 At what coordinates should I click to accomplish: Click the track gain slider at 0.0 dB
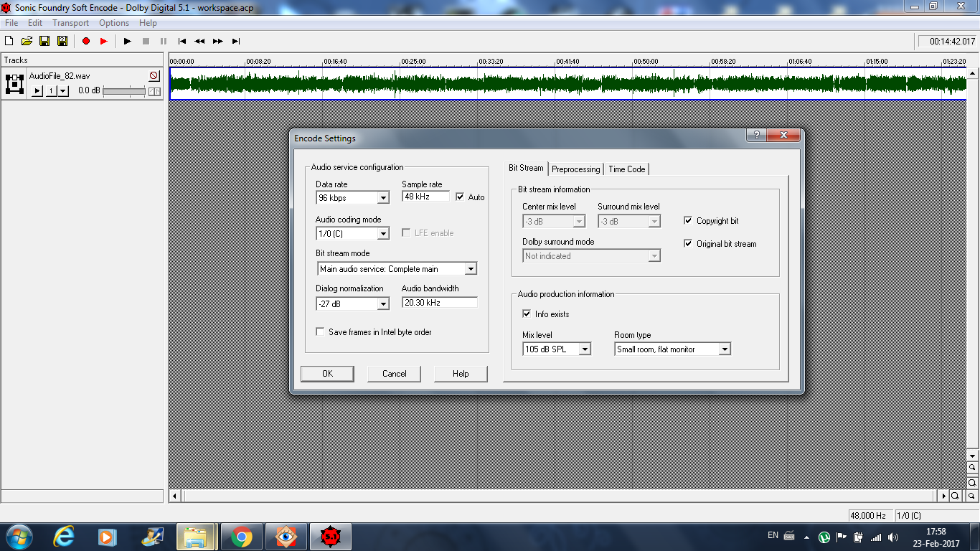[x=123, y=91]
